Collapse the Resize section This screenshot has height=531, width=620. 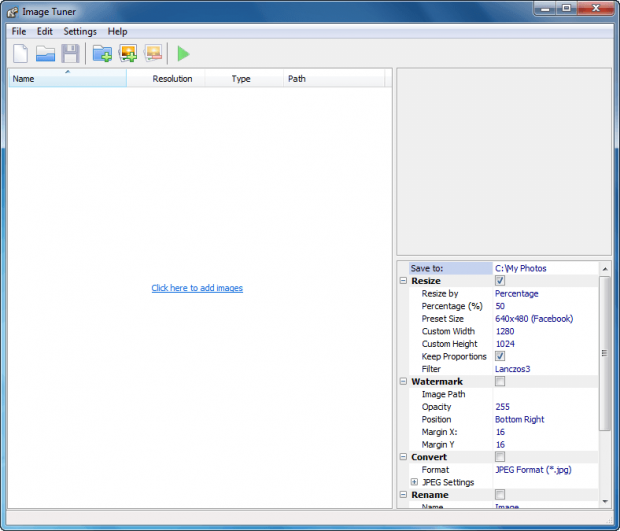[x=402, y=281]
